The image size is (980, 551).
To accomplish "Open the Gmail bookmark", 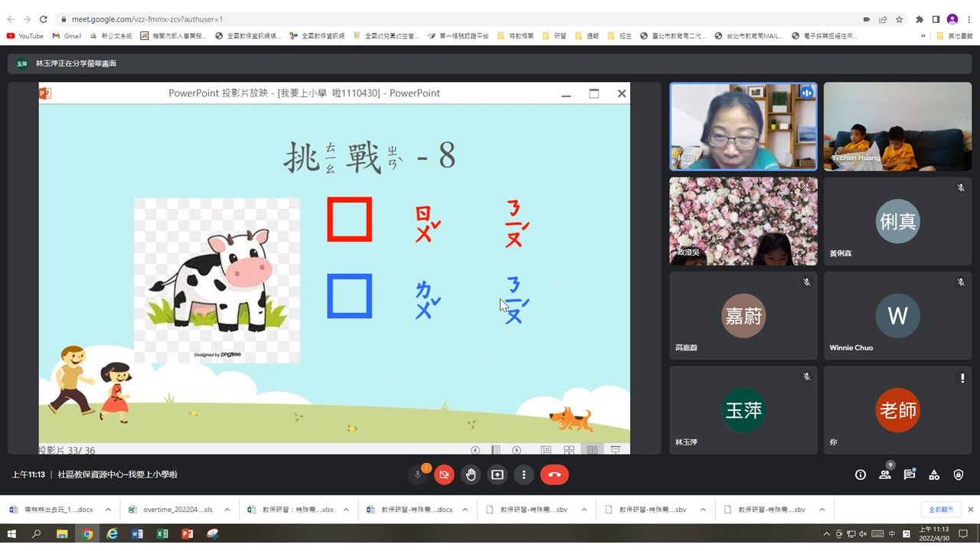I will 67,36.
